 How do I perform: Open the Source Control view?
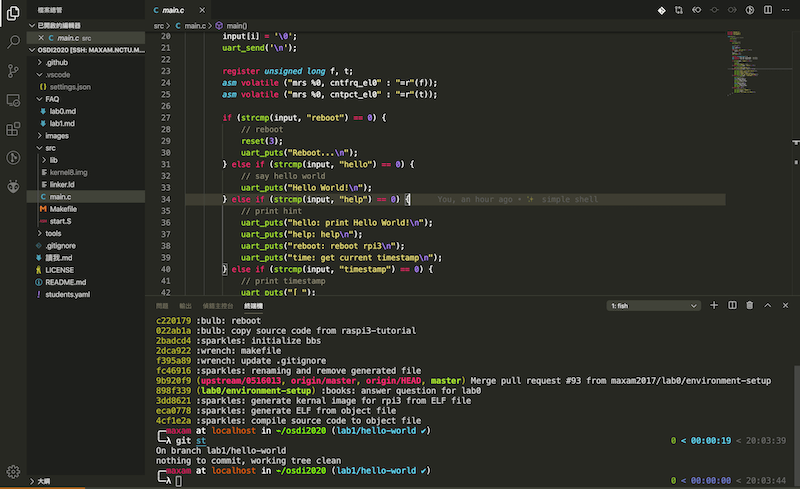click(x=14, y=71)
